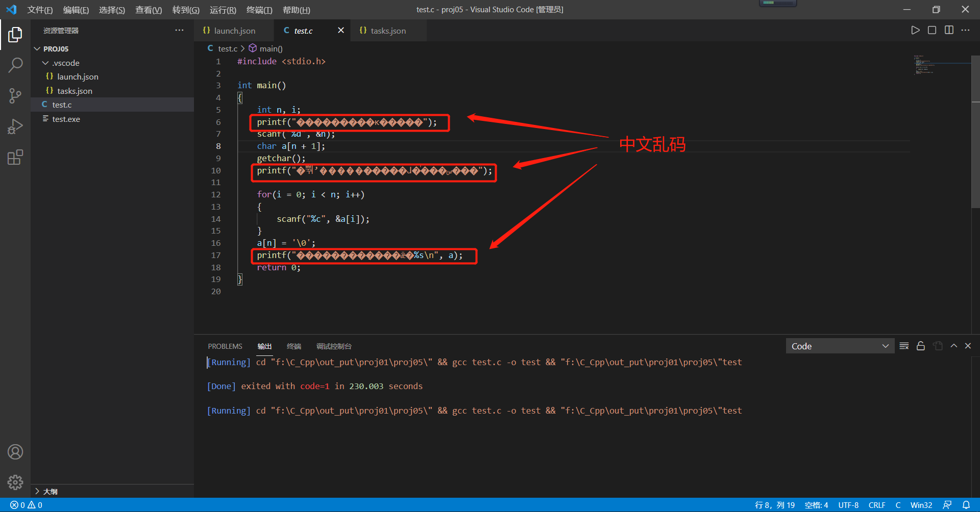Open the Manage gear icon
Viewport: 980px width, 512px height.
[15, 482]
